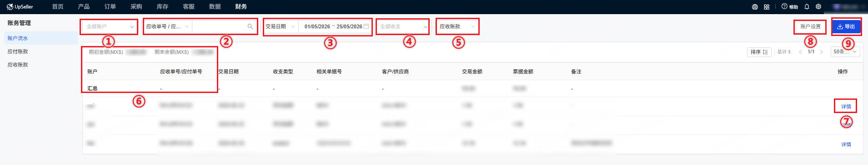
Task: Go to the previous page arrow
Action: (800, 52)
